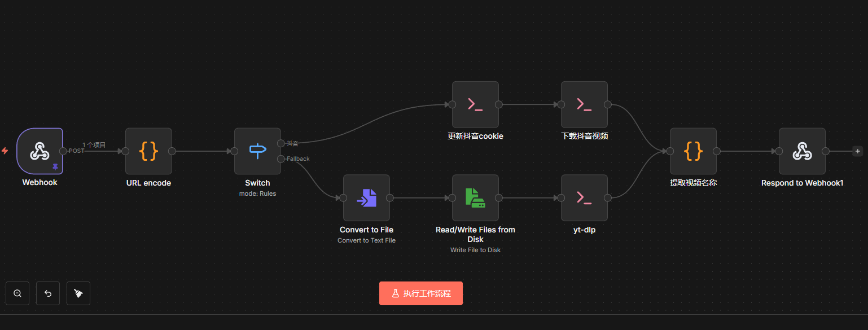Image resolution: width=868 pixels, height=330 pixels.
Task: Click the undo arrow button
Action: (x=48, y=293)
